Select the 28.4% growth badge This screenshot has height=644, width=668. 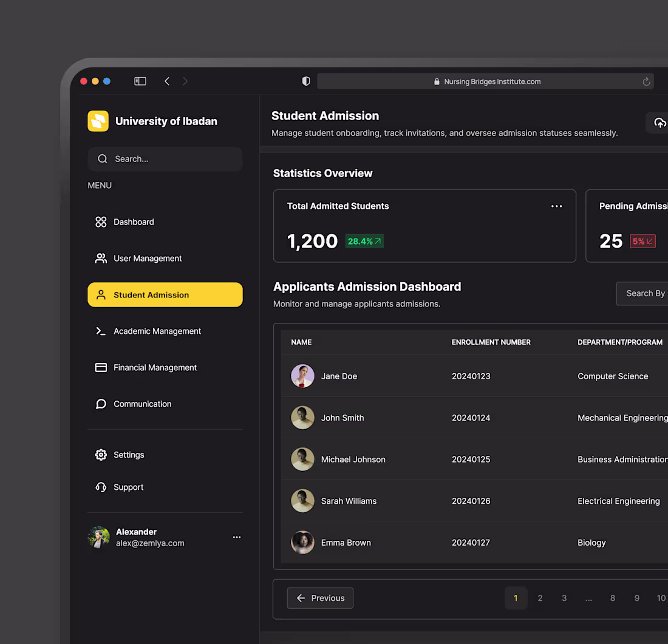[364, 241]
